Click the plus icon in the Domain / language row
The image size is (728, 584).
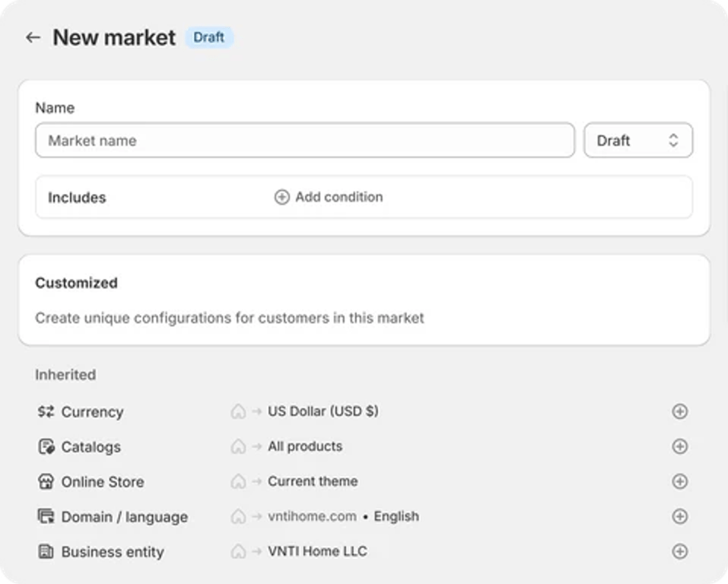[x=680, y=516]
